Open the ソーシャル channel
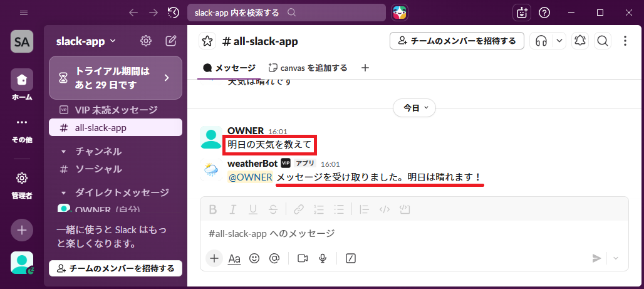Image resolution: width=644 pixels, height=289 pixels. coord(115,169)
